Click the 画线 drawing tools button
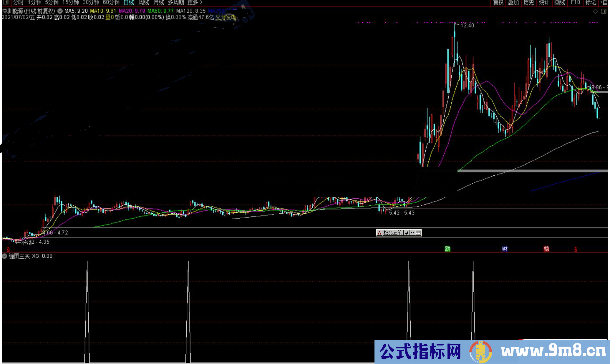Screen dimensions: 610x364 [x=559, y=3]
